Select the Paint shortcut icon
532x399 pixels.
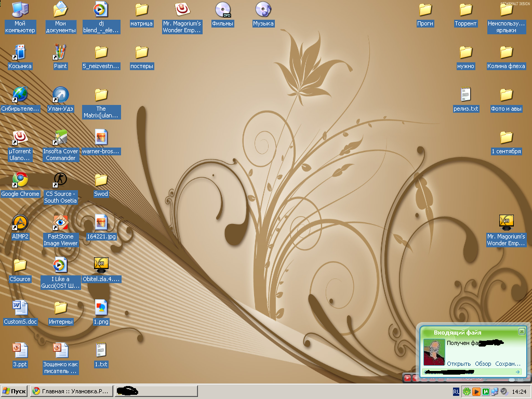tap(60, 52)
